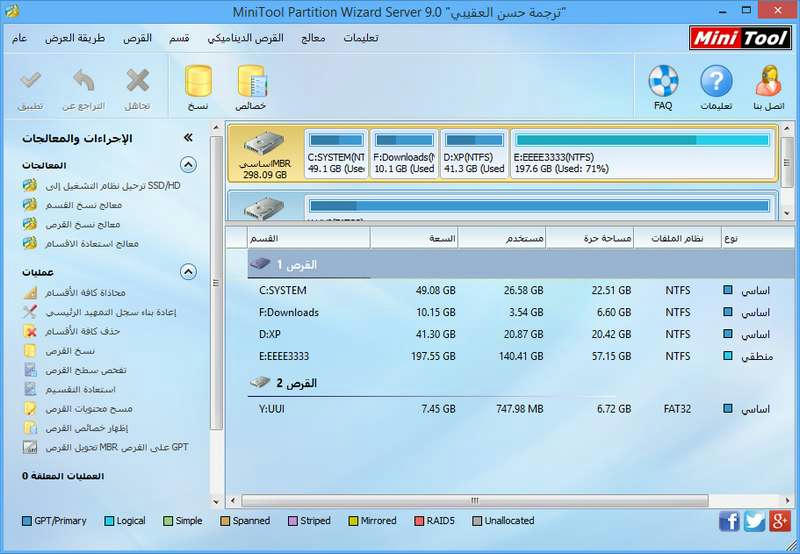This screenshot has height=554, width=800.
Task: Sort by Used (مستخدم) column header
Action: (502, 238)
